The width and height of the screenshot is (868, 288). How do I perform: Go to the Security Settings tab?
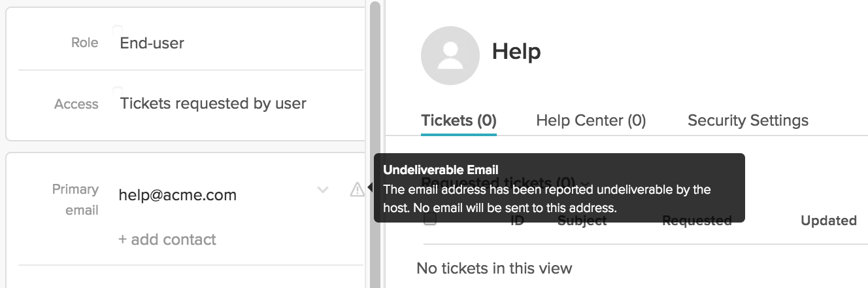click(x=748, y=120)
